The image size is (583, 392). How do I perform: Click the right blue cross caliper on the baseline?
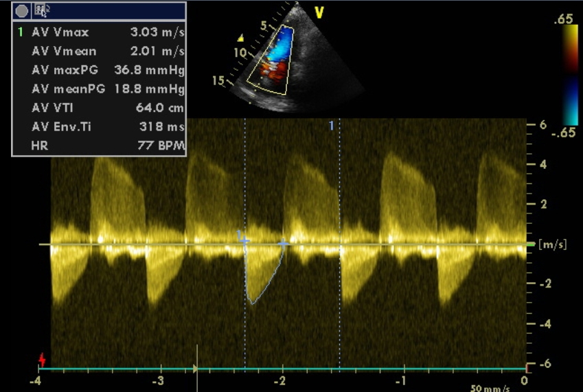tap(283, 244)
